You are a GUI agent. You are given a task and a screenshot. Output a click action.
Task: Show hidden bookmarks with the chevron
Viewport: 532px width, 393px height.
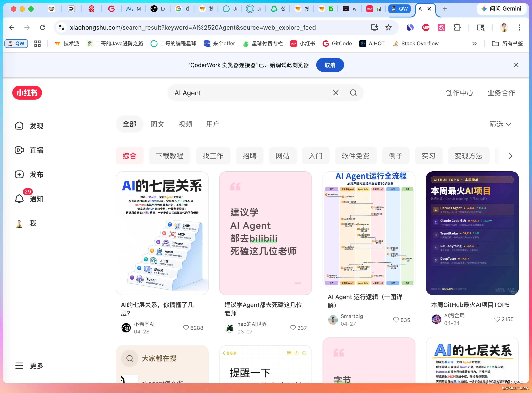tap(474, 43)
